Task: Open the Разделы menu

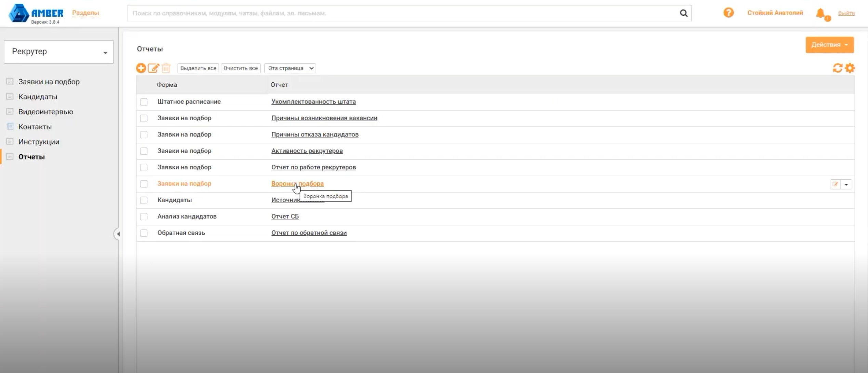Action: coord(85,13)
